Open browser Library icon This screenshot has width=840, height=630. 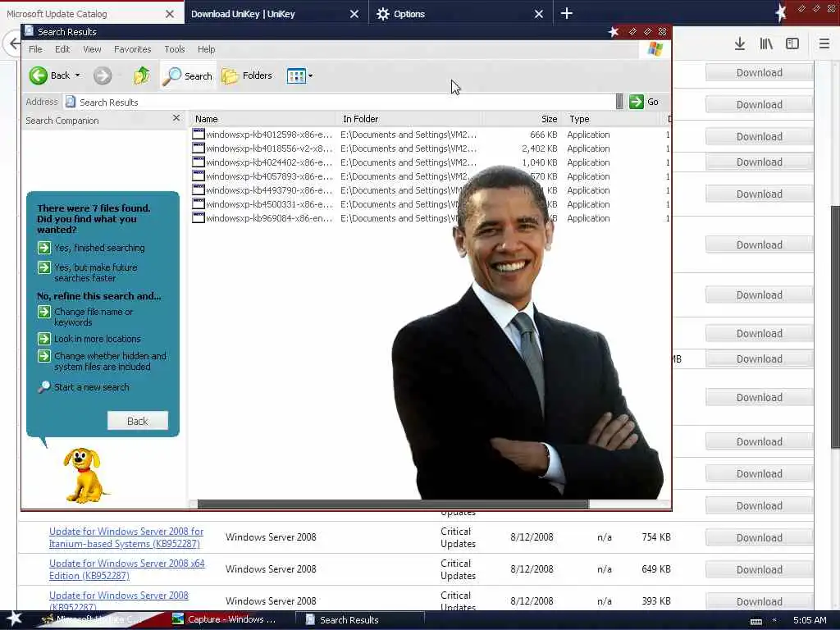[766, 43]
